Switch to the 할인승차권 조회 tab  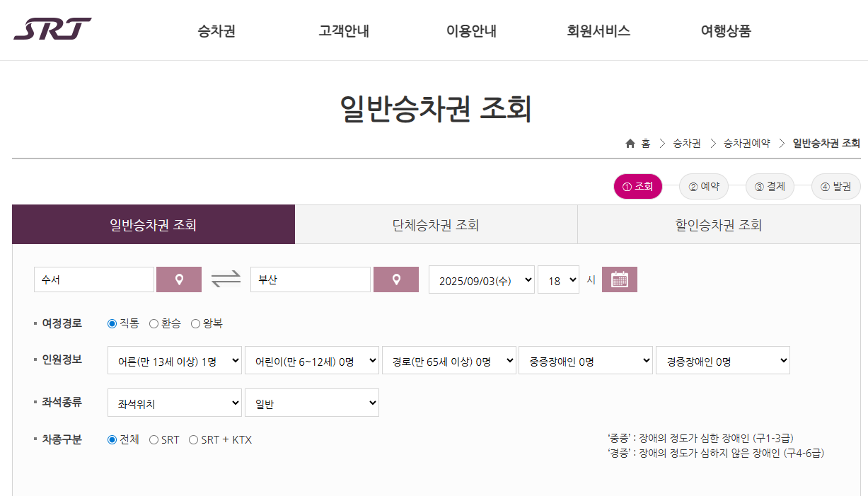pyautogui.click(x=719, y=224)
